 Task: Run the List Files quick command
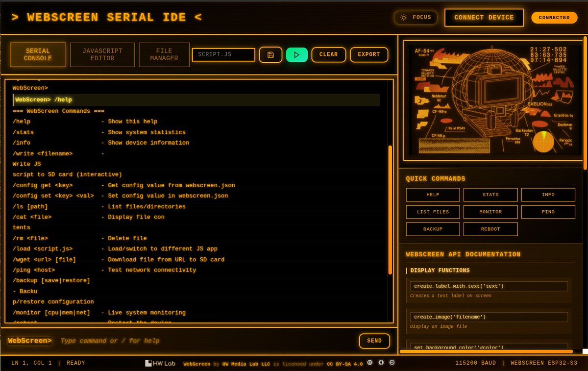click(433, 212)
